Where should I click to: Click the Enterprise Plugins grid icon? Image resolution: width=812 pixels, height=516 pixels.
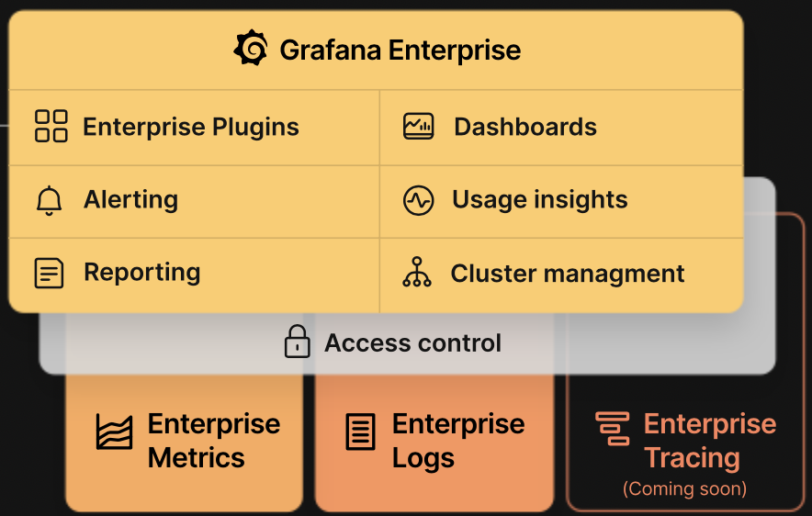pos(51,126)
